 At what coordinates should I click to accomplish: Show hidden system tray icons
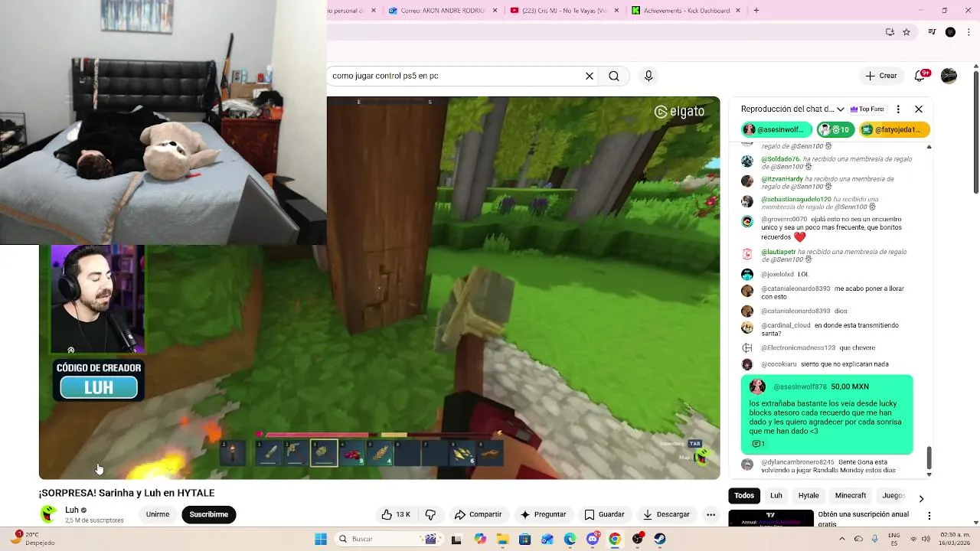pyautogui.click(x=841, y=539)
